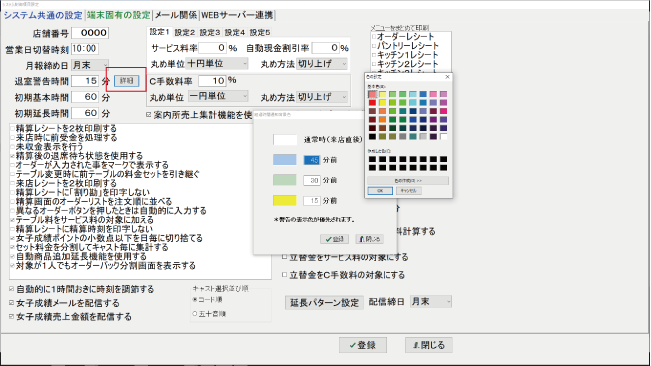Click the highlighted 45 minutes field
The image size is (651, 366).
tap(312, 160)
